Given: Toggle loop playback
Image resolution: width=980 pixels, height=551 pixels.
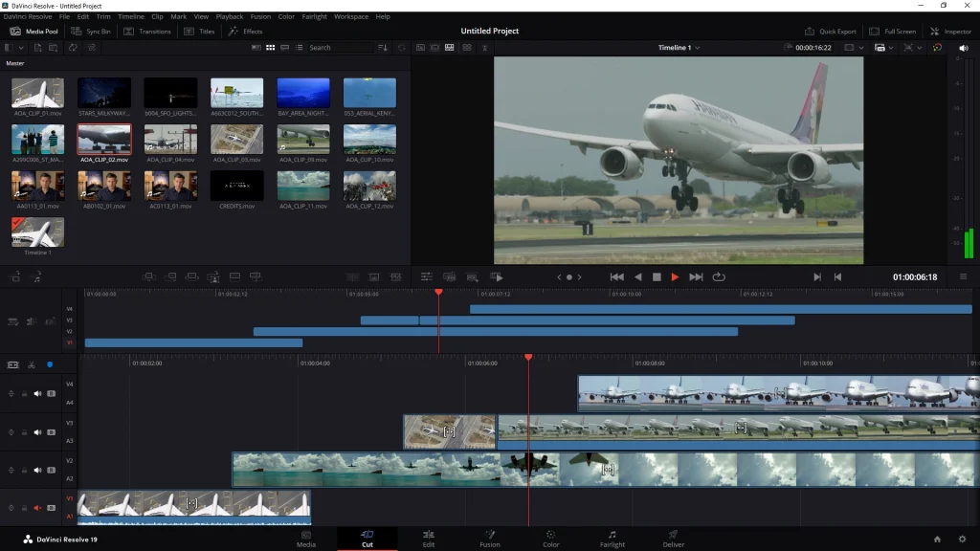Looking at the screenshot, I should coord(719,276).
